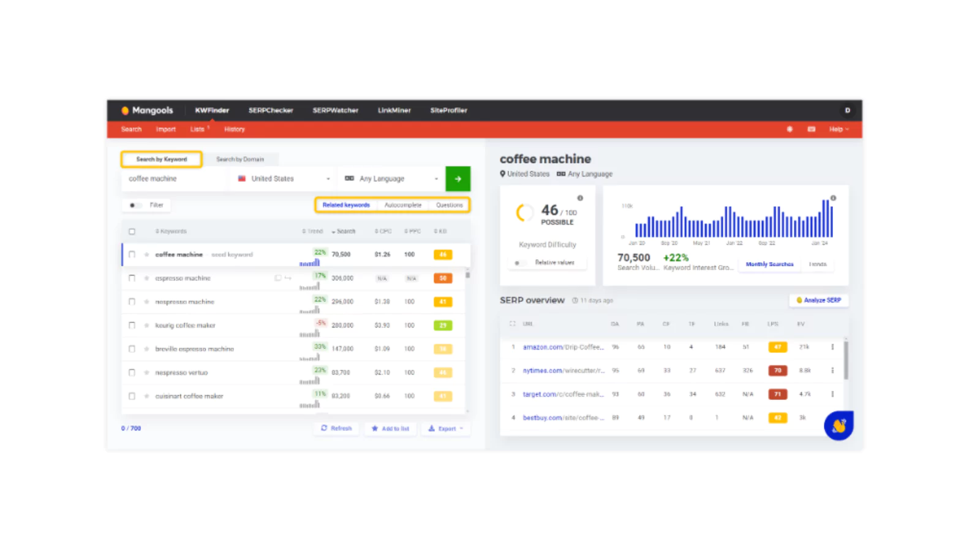
Task: Open the user account avatar D
Action: click(848, 110)
